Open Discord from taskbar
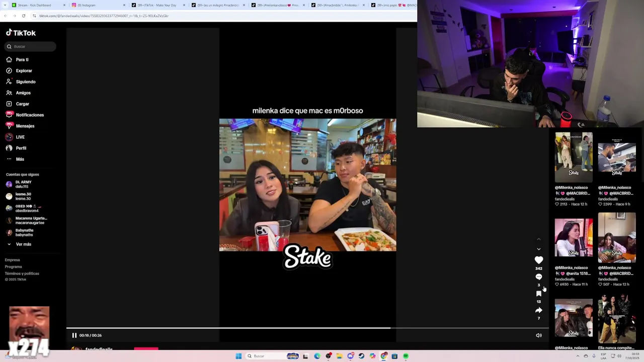Screen dimensions: 644x362 click(x=351, y=356)
